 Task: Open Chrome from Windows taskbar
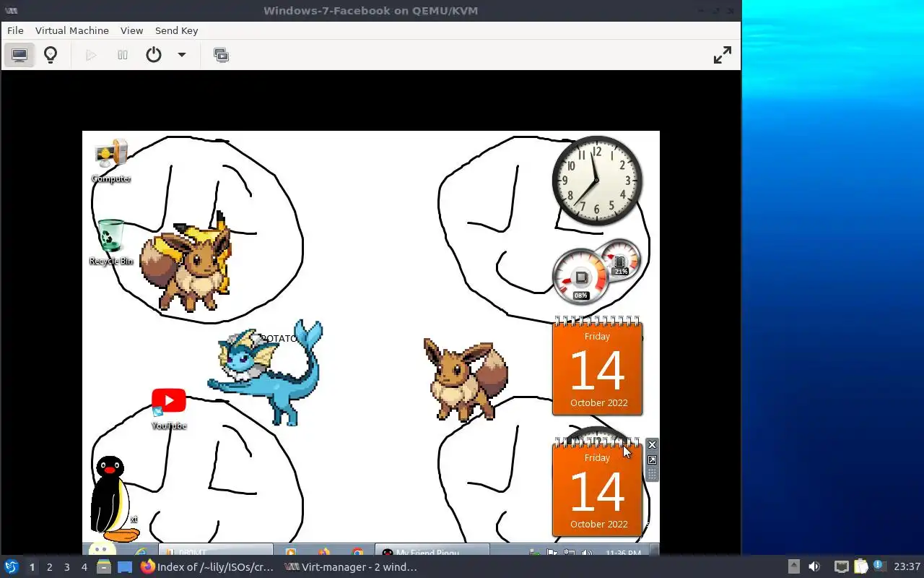coord(357,552)
